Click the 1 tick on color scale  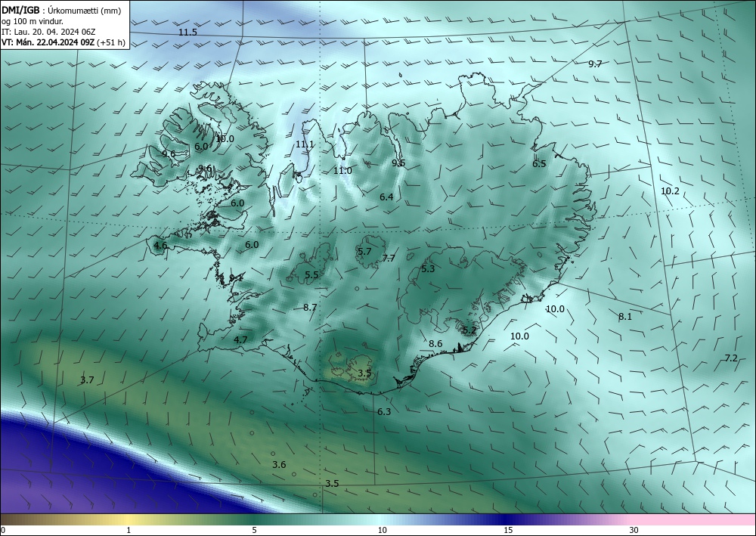[129, 531]
